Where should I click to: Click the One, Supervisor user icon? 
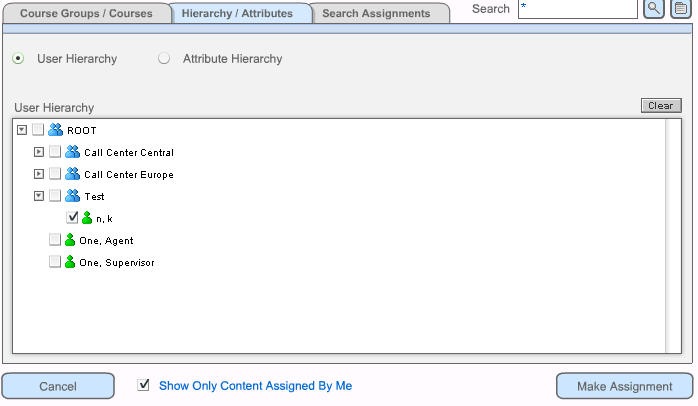[70, 262]
